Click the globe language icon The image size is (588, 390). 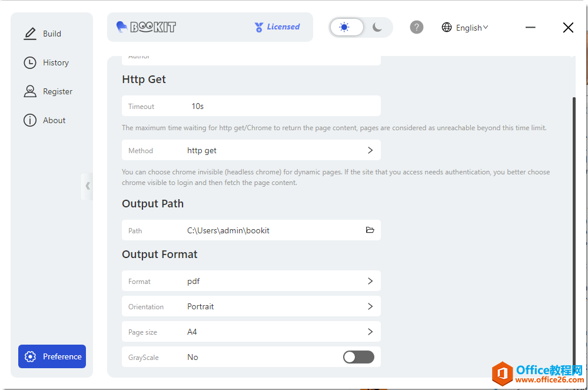coord(447,27)
